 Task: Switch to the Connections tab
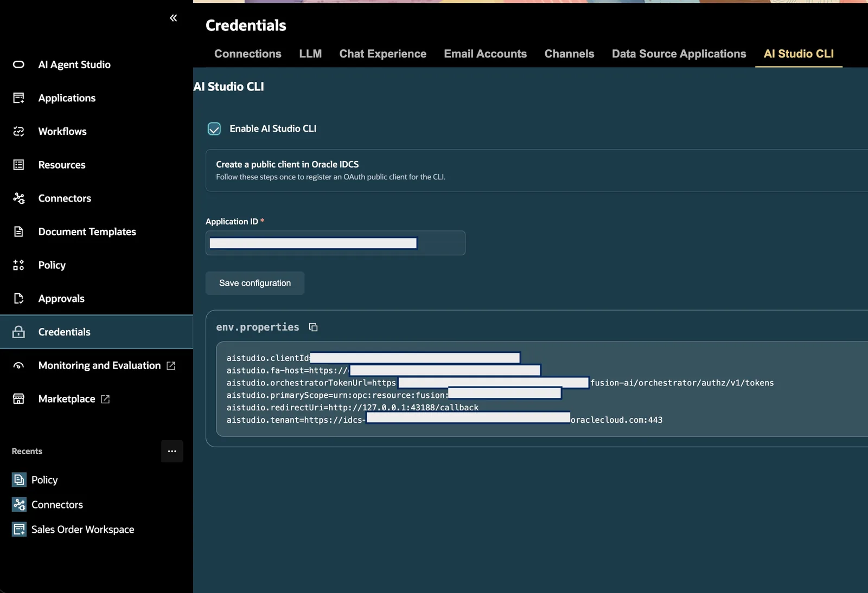point(248,54)
